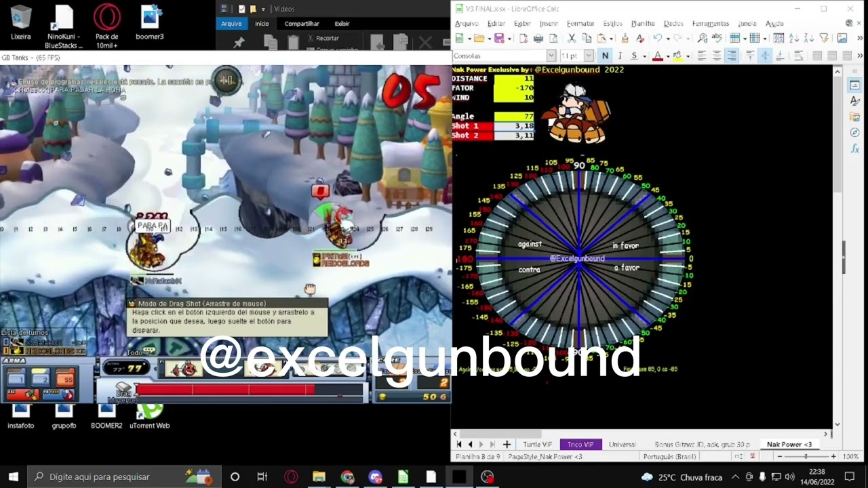Click the Cut scissors icon

[x=572, y=39]
